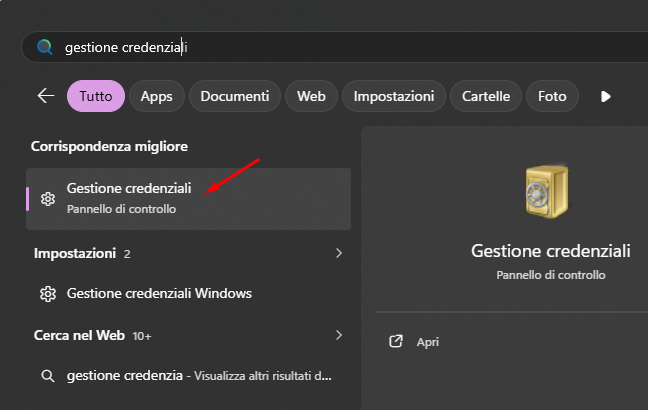
Task: Click the Cerca nel Web heading
Action: pos(79,335)
